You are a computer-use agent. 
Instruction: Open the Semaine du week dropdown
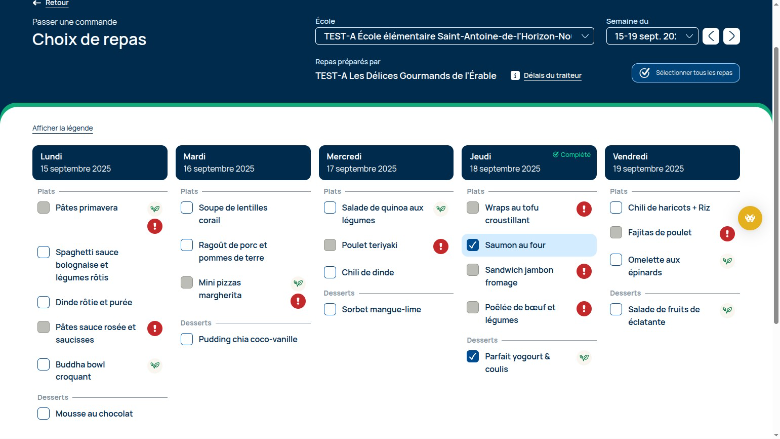(x=650, y=36)
